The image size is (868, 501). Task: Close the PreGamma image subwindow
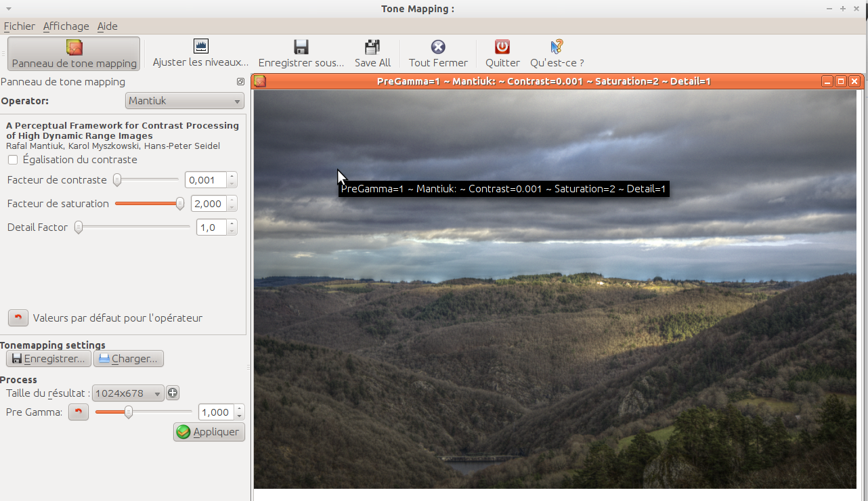[854, 81]
